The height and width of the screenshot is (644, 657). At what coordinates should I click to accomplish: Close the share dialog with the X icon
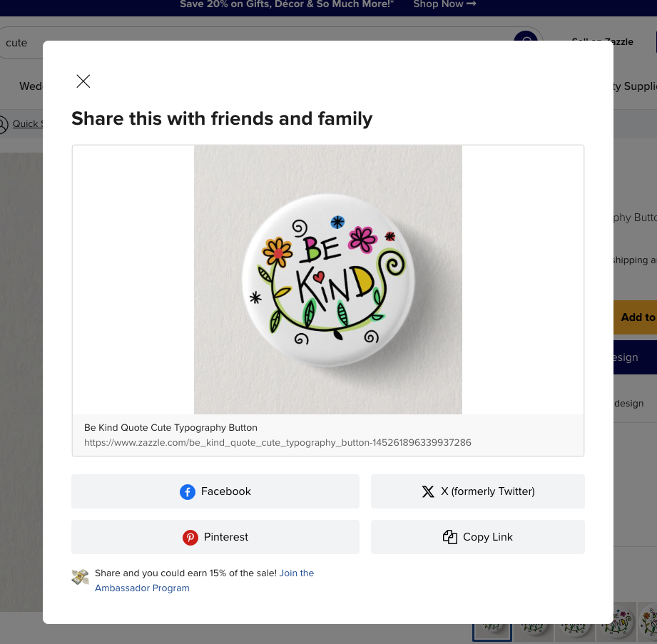click(x=83, y=81)
